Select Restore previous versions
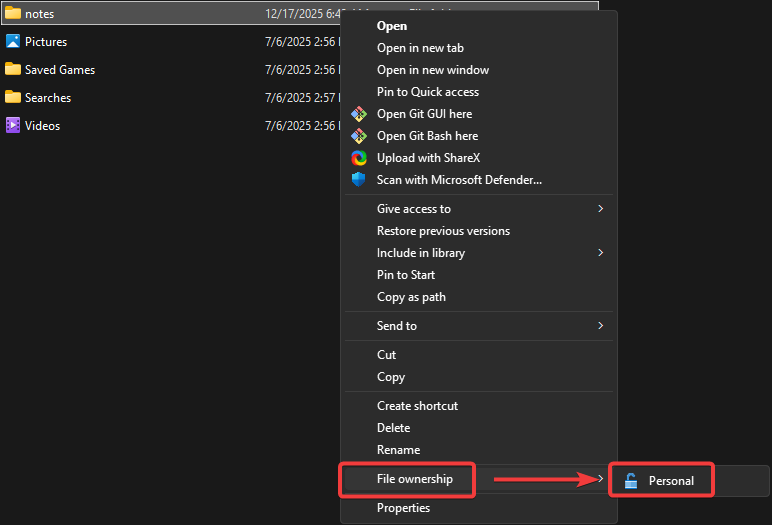This screenshot has width=772, height=525. [443, 231]
